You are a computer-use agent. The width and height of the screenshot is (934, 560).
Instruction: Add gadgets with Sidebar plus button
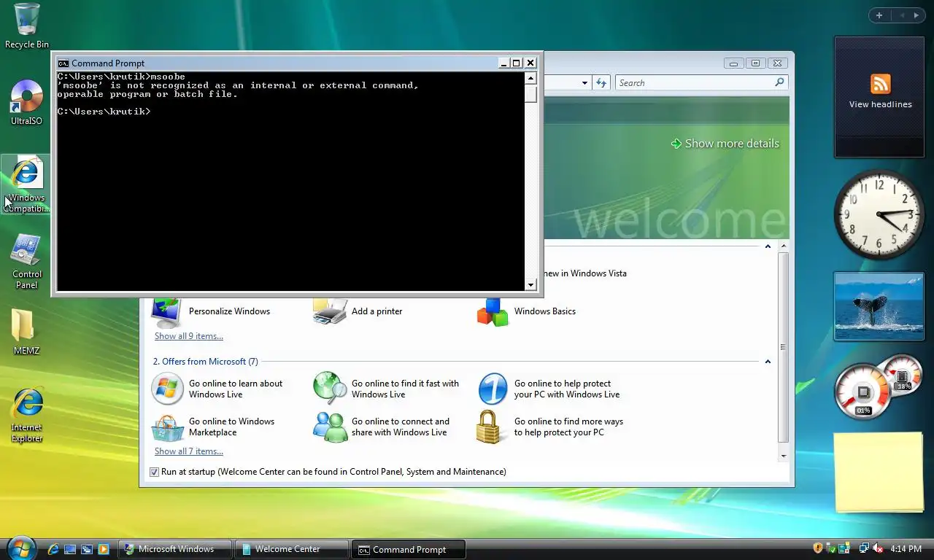pos(879,15)
